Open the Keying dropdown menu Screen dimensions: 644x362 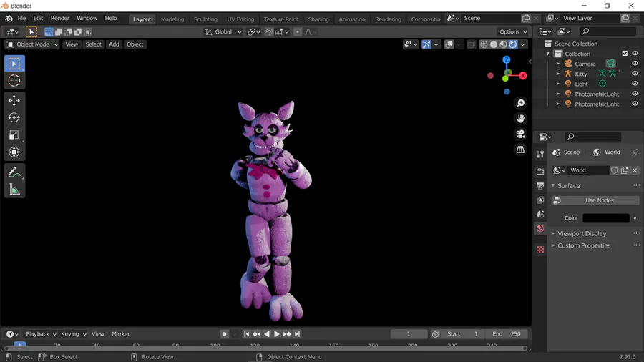(73, 334)
